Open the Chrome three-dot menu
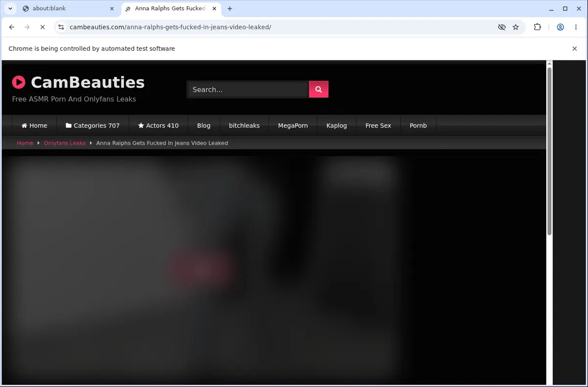This screenshot has height=387, width=588. [576, 27]
